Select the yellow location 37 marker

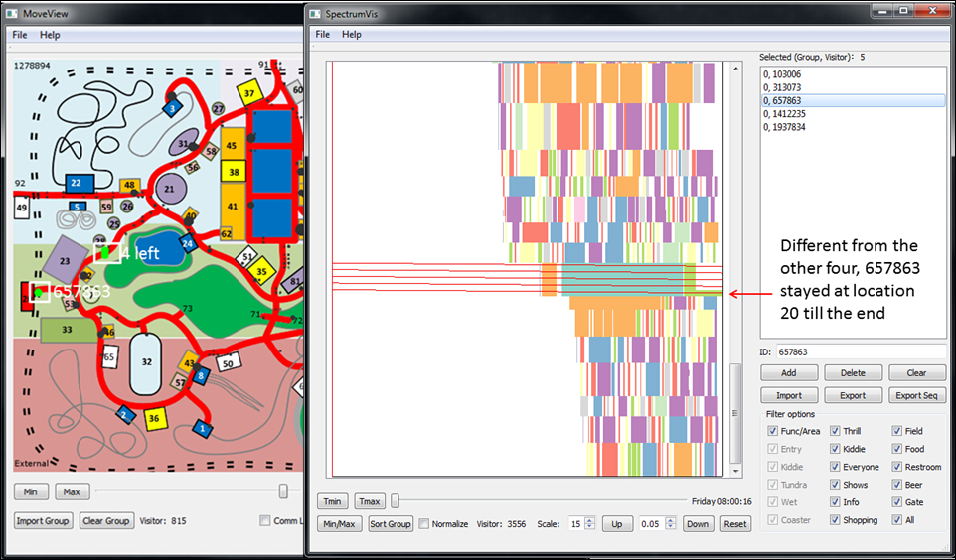click(249, 94)
